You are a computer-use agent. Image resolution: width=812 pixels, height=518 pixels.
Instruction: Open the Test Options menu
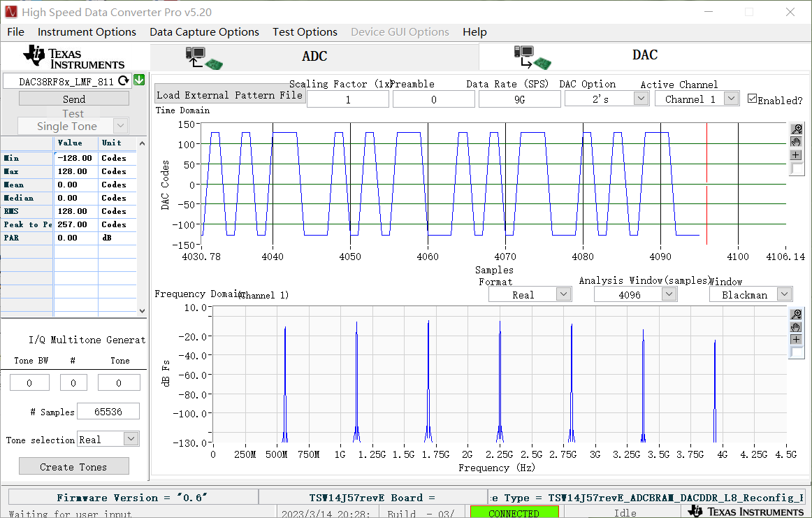(305, 32)
